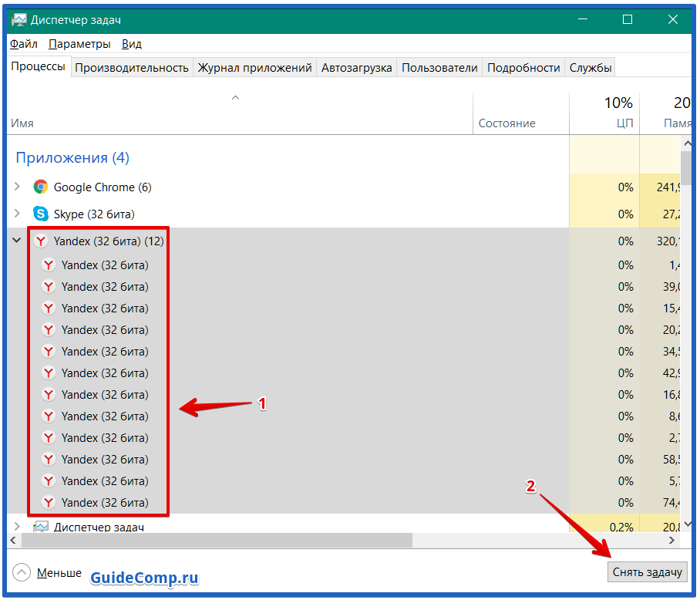Select the Yandex (32 бита) (12) row name

point(109,241)
